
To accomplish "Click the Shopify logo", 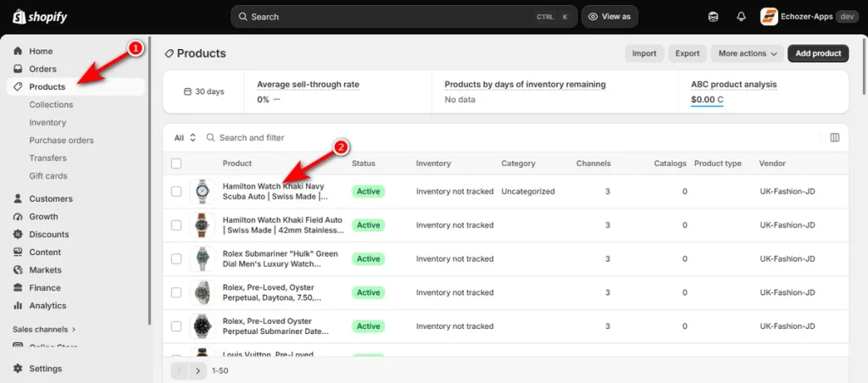I will tap(40, 17).
